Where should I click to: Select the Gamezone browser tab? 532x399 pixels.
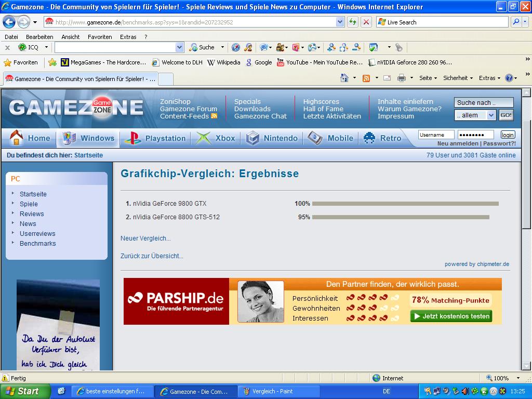[x=81, y=79]
